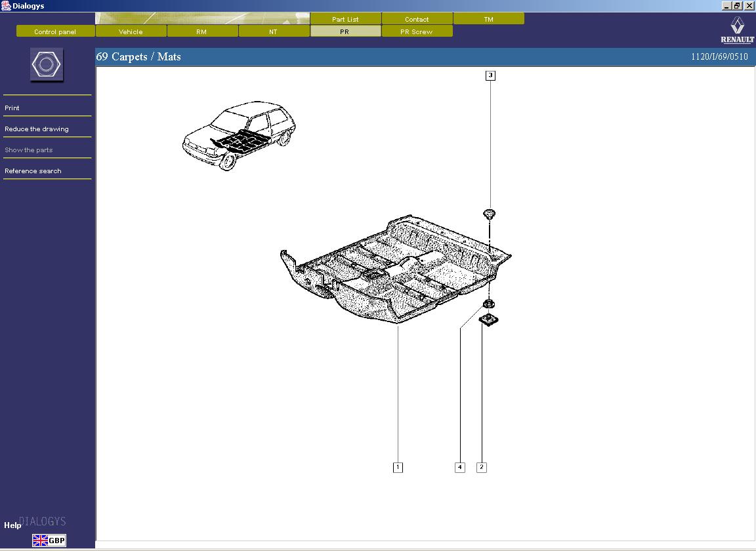Select part number 1 callout box

coord(398,467)
